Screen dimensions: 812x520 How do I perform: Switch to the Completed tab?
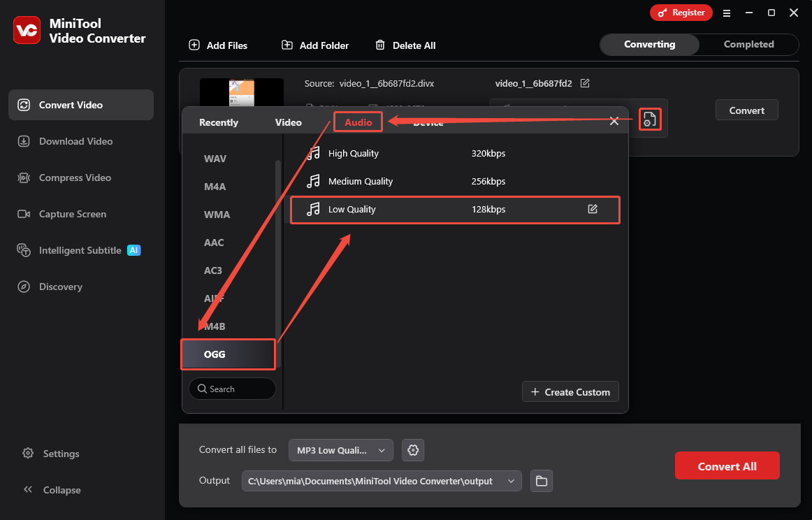pyautogui.click(x=748, y=44)
